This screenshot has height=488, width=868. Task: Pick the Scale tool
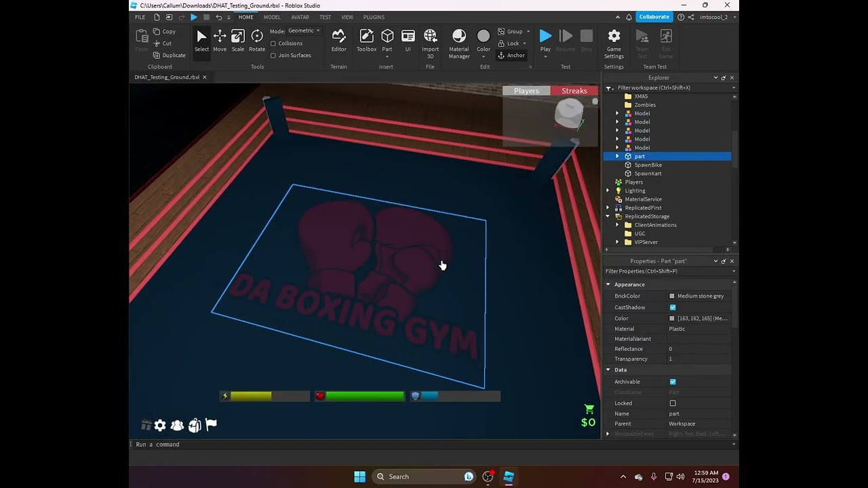tap(238, 41)
